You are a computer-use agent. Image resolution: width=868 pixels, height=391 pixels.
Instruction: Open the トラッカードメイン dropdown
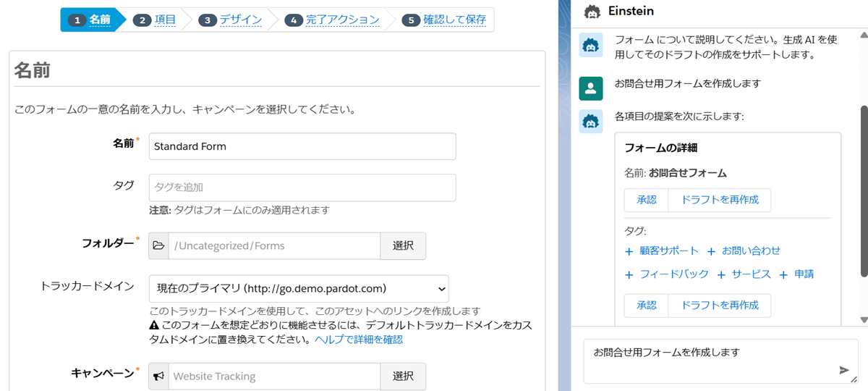(x=299, y=288)
